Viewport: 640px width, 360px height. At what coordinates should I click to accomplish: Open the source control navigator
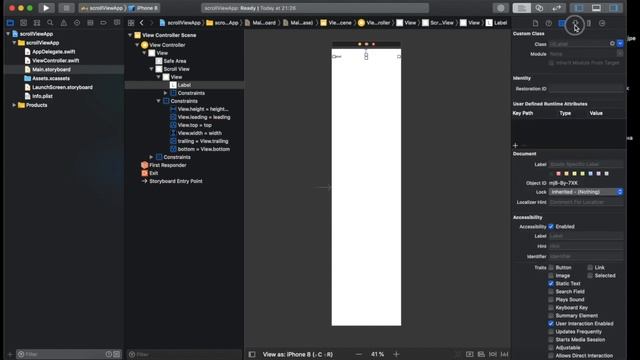point(24,23)
